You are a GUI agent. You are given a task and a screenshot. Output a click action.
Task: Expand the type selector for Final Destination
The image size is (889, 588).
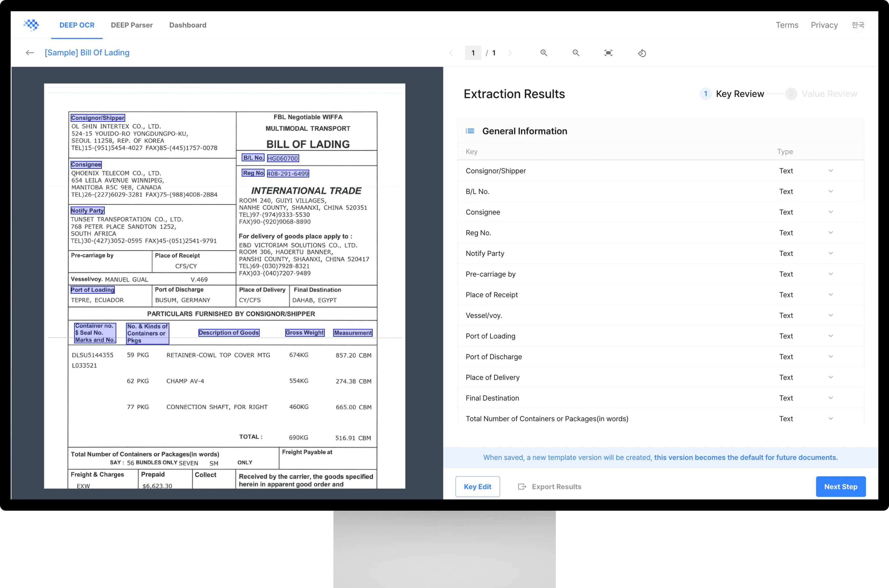tap(831, 398)
